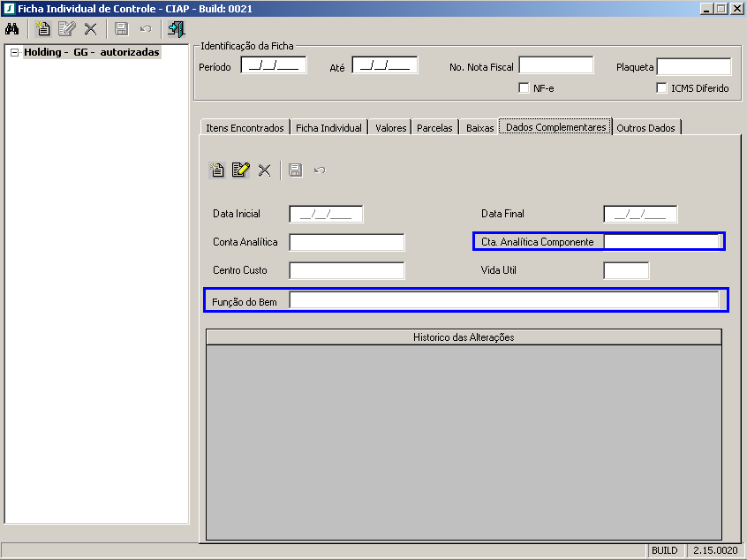Click the No. Nota Fiscal input field
The height and width of the screenshot is (560, 747).
tap(555, 65)
